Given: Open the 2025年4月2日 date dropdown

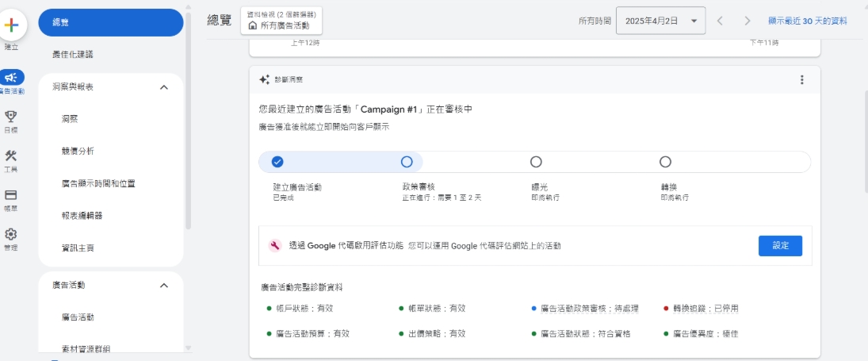Looking at the screenshot, I should (x=660, y=21).
